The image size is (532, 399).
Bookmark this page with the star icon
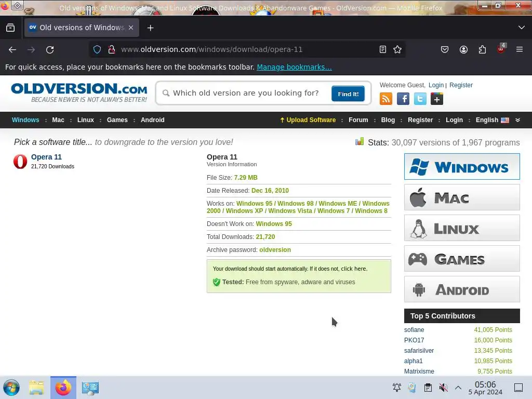pos(397,49)
